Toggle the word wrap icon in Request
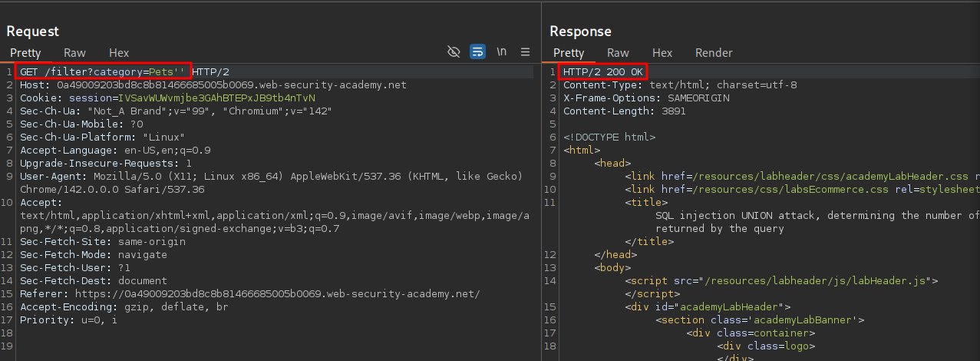 [477, 52]
